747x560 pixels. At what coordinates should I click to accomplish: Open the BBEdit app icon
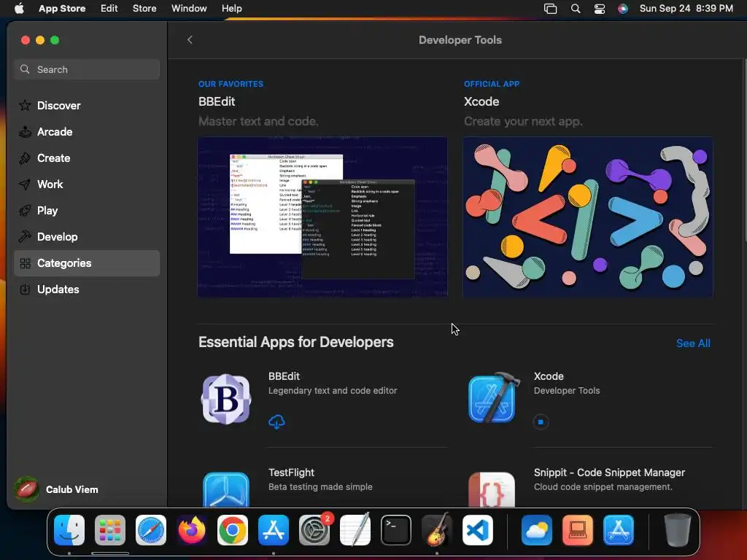click(226, 399)
